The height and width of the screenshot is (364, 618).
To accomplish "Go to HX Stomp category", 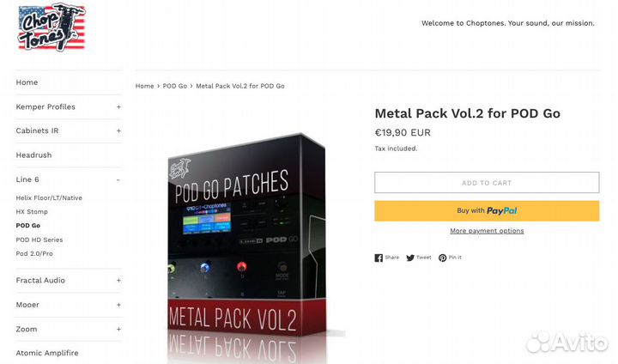I will (x=32, y=212).
